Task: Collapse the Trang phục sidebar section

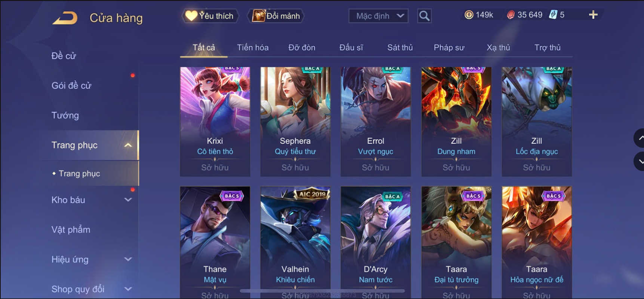Action: click(x=128, y=145)
